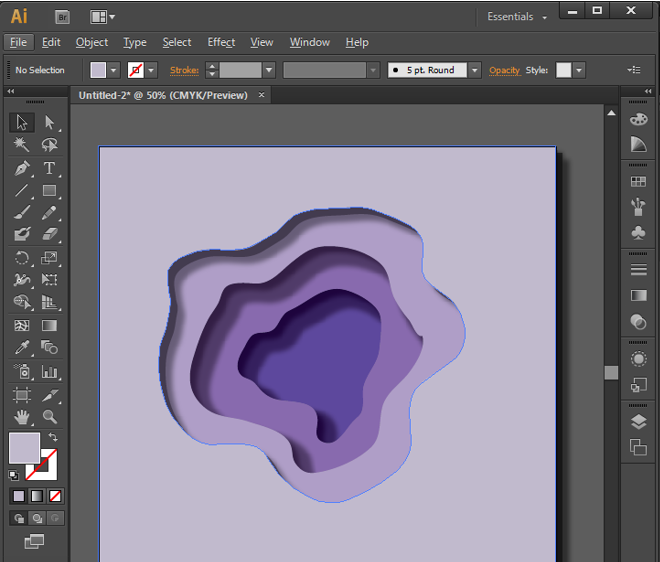Select the Line Segment tool
The image size is (660, 562).
coord(22,191)
